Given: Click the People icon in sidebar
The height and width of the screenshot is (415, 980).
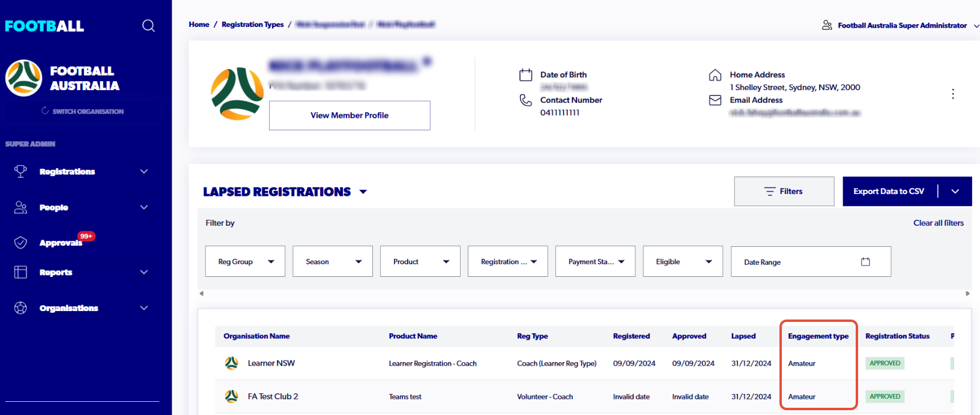Looking at the screenshot, I should click(x=20, y=207).
